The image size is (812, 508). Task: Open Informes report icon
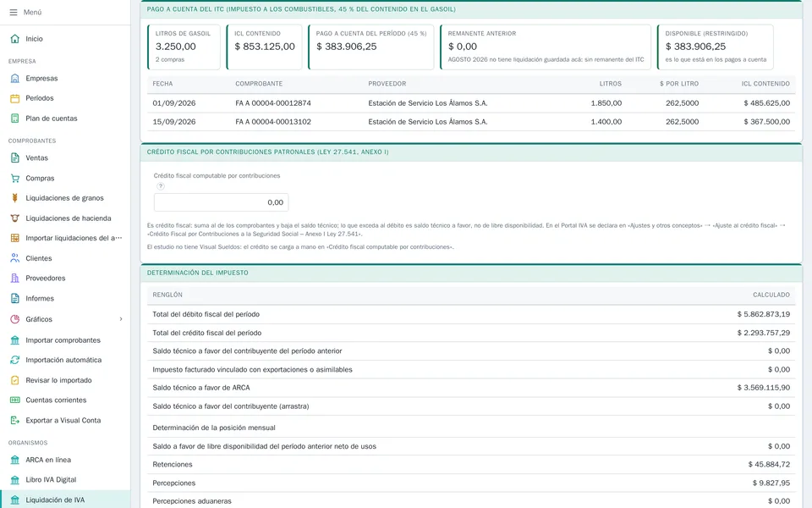(15, 299)
